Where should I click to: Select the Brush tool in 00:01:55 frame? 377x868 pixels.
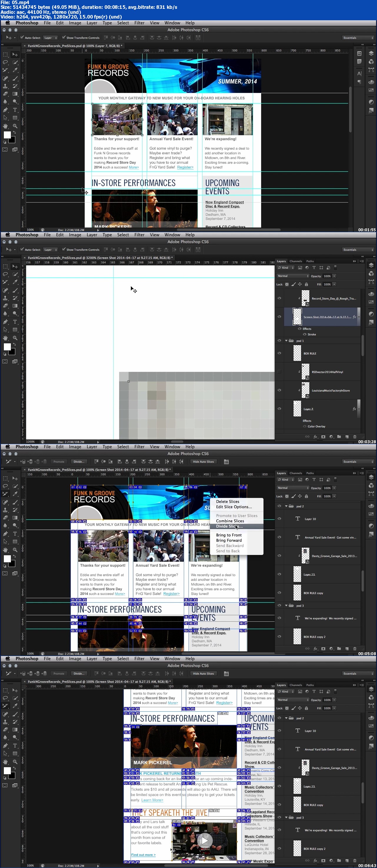pos(15,78)
